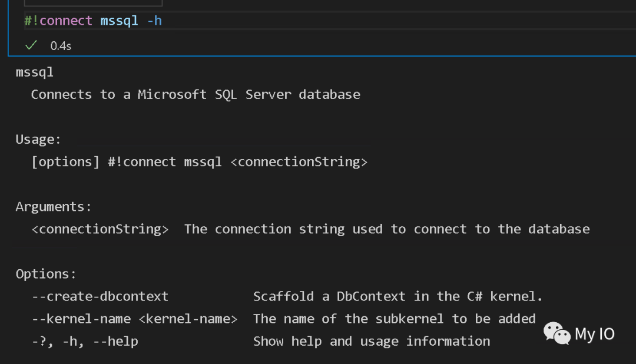
Task: Click the green checkmark execution success icon
Action: point(31,45)
